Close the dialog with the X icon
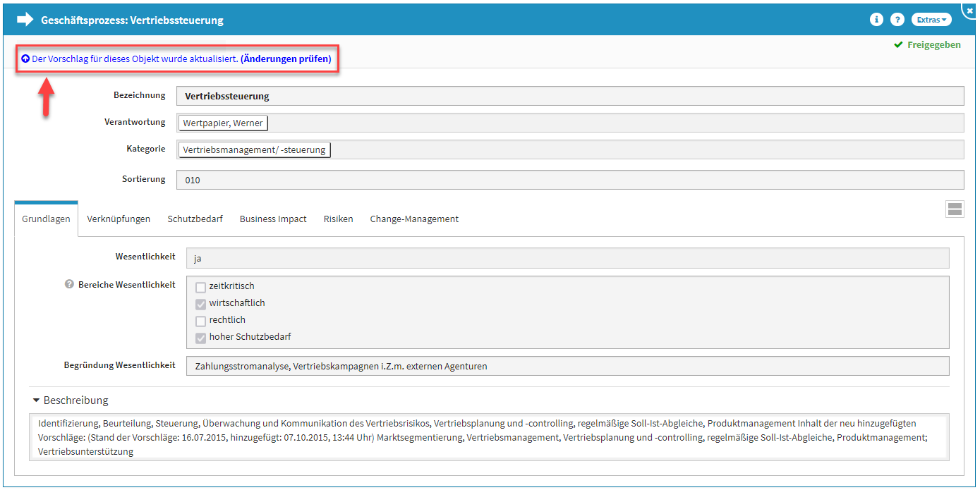This screenshot has height=490, width=980. pos(969,11)
